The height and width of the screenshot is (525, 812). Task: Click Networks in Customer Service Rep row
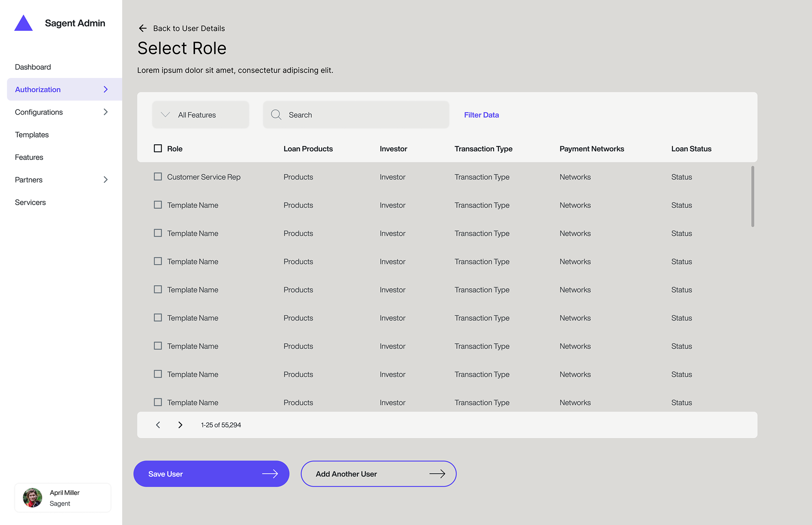pos(575,177)
